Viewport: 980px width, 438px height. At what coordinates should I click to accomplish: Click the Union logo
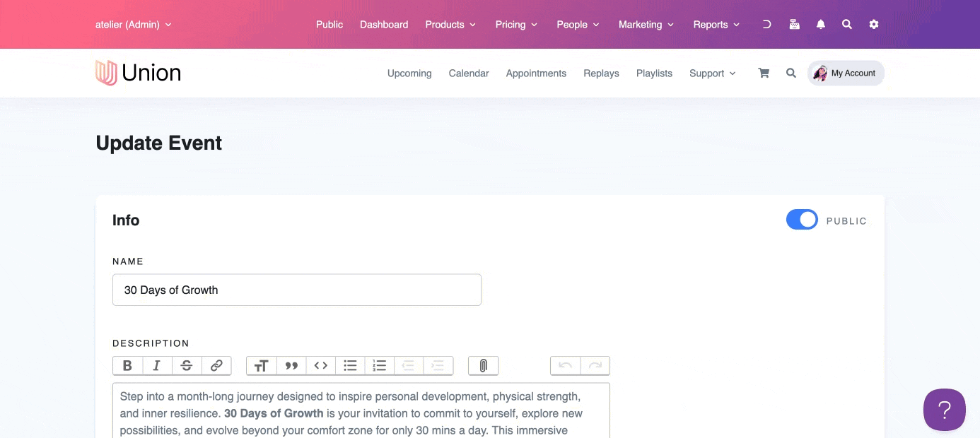click(x=139, y=73)
